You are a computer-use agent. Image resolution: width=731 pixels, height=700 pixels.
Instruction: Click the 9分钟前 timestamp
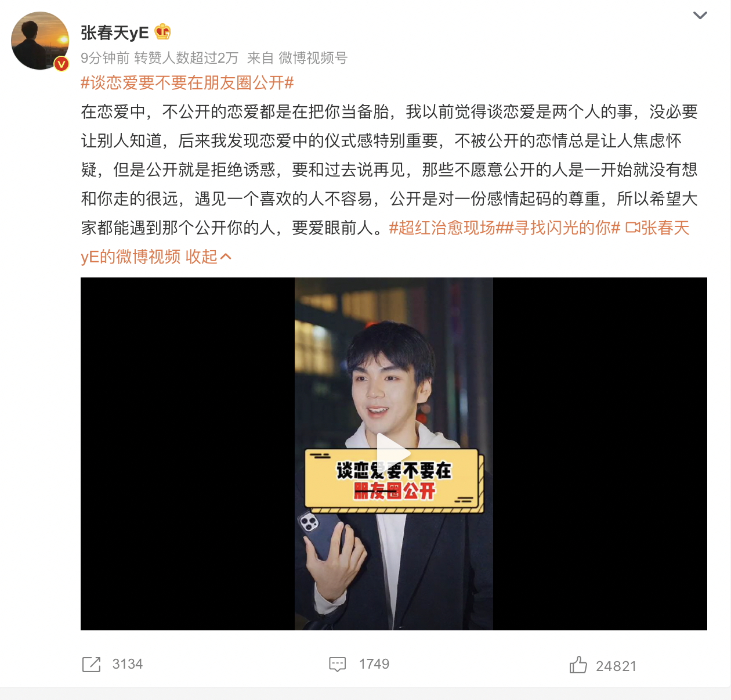pyautogui.click(x=105, y=58)
